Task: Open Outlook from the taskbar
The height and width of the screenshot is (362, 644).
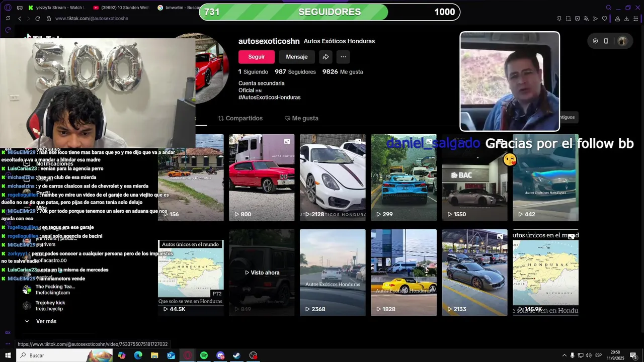Action: [x=171, y=355]
